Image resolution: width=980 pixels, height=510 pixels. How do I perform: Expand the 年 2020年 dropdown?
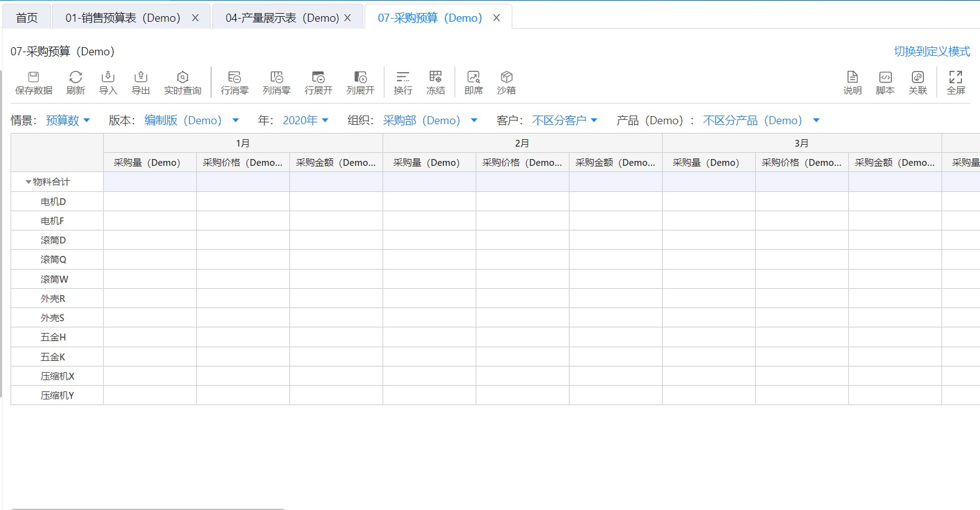coord(306,121)
